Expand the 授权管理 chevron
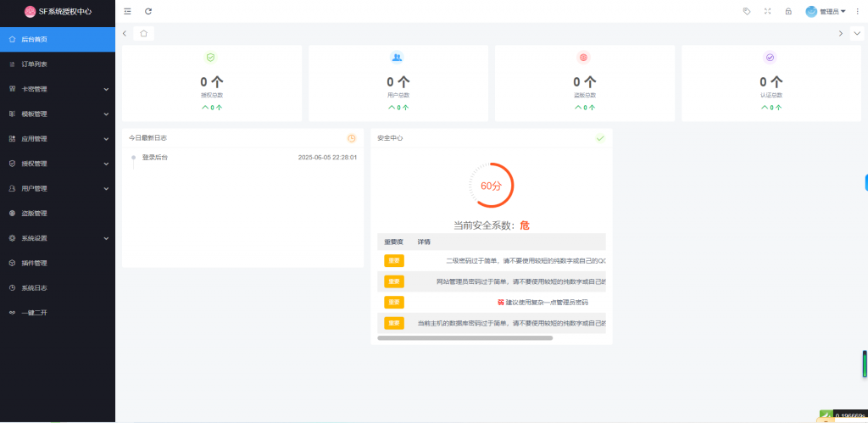Image resolution: width=868 pixels, height=423 pixels. [106, 164]
